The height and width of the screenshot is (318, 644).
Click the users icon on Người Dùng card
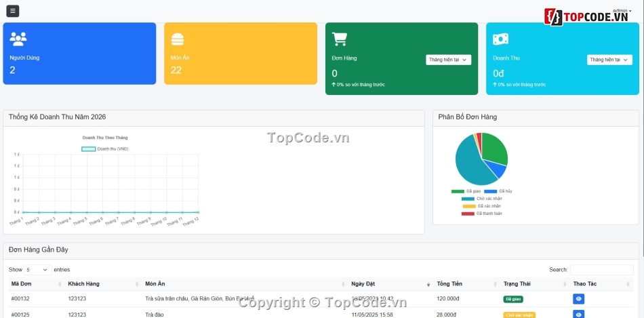point(18,39)
